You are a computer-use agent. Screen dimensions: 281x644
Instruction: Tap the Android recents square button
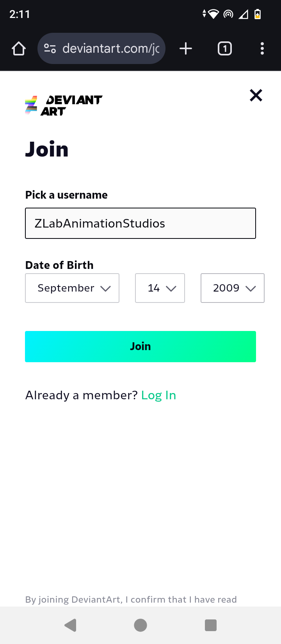tap(211, 625)
